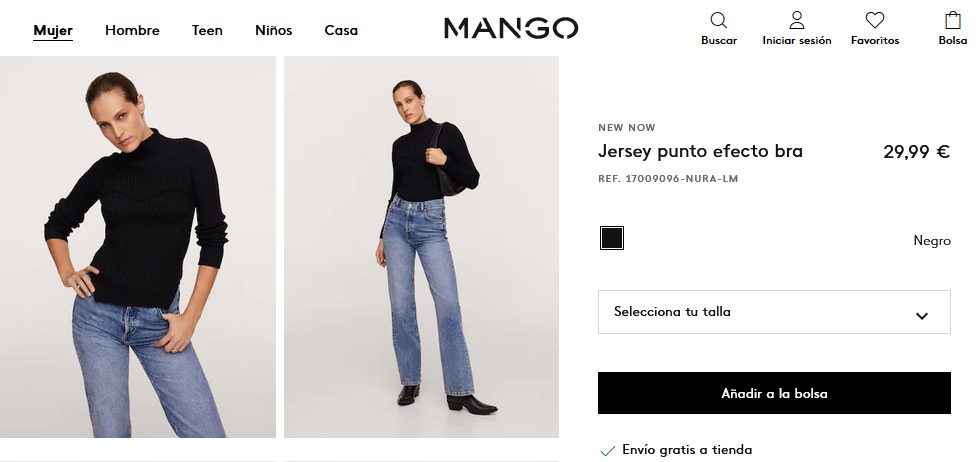Click Añadir a la bolsa button
Viewport: 978px width, 462px height.
click(x=774, y=393)
